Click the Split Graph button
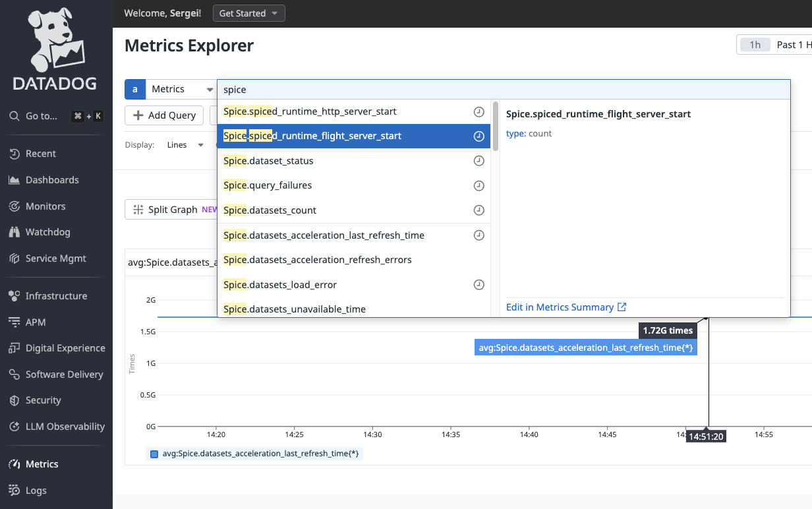This screenshot has height=509, width=812. coord(166,210)
